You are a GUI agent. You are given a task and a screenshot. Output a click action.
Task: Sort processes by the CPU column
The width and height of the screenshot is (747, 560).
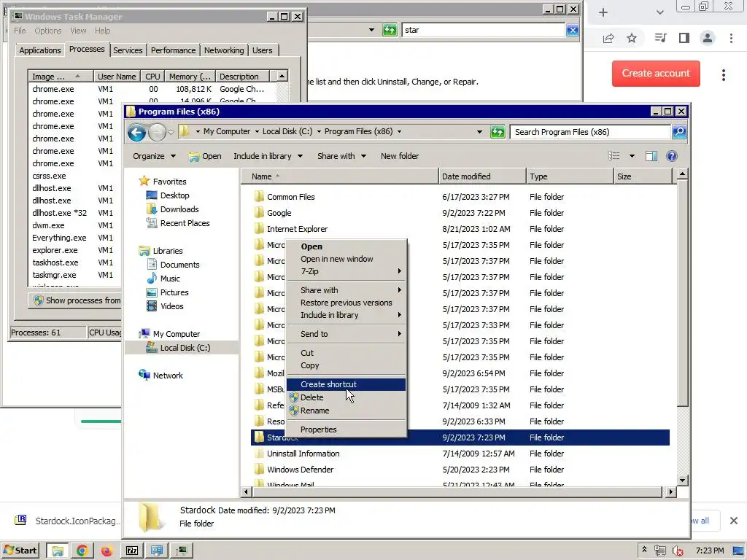point(153,77)
